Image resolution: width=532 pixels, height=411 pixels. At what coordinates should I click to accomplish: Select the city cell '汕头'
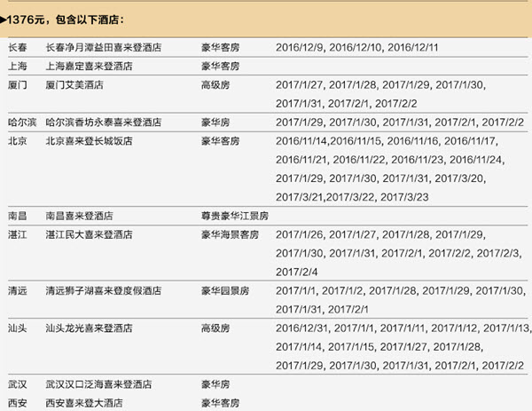tap(18, 328)
